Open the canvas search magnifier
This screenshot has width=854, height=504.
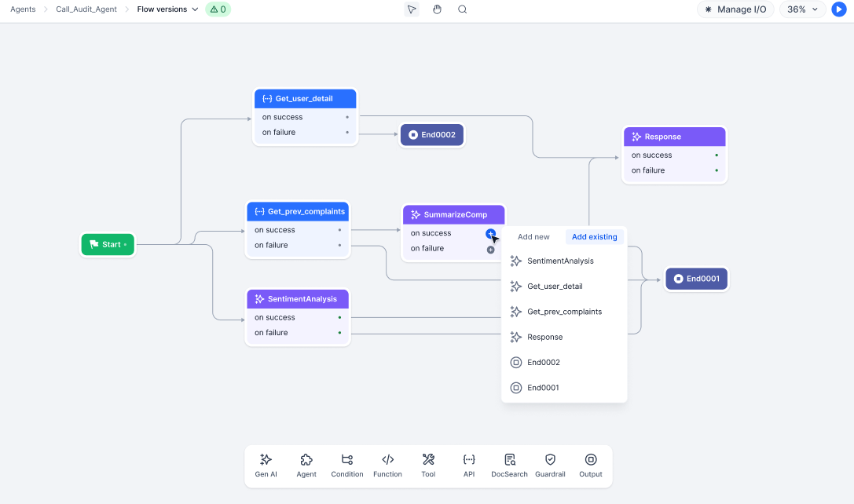[462, 9]
